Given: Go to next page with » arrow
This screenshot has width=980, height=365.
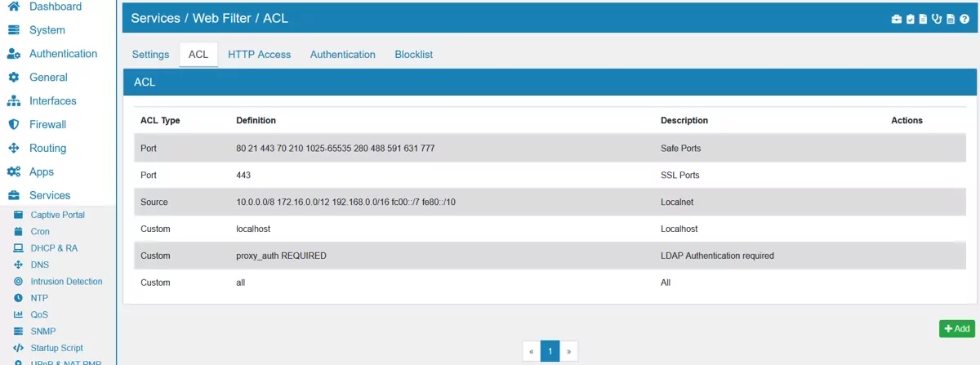Looking at the screenshot, I should (568, 352).
